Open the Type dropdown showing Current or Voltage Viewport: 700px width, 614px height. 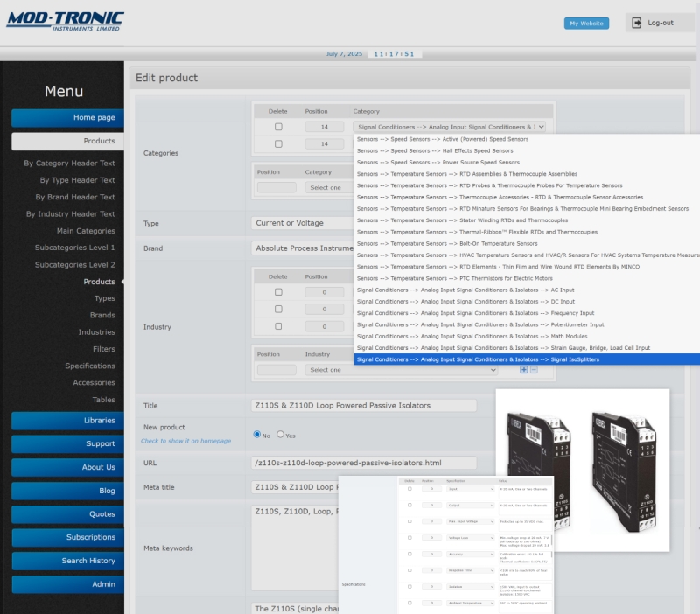point(303,223)
